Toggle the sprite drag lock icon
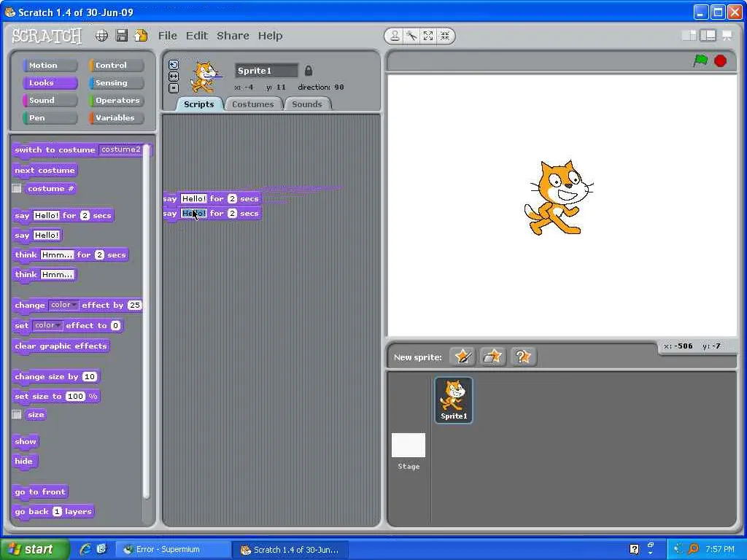Viewport: 747px width, 560px height. tap(309, 71)
